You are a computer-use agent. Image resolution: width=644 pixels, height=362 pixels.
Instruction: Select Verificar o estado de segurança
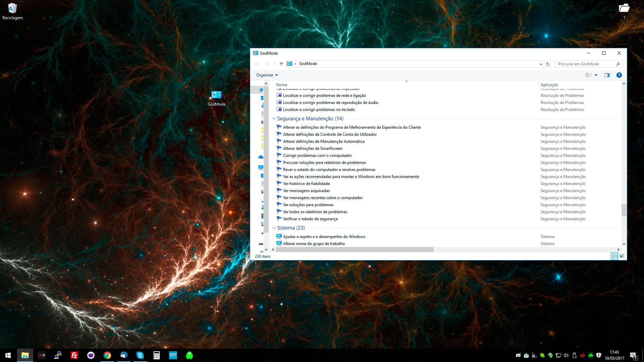[310, 219]
